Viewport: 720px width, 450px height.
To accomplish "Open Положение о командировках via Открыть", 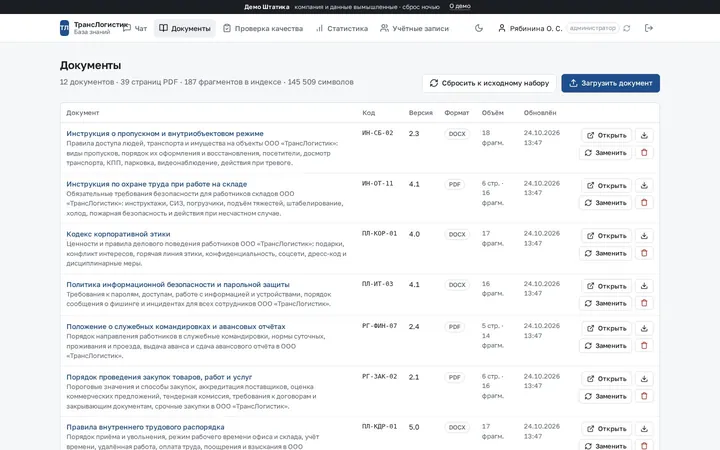I will (607, 328).
